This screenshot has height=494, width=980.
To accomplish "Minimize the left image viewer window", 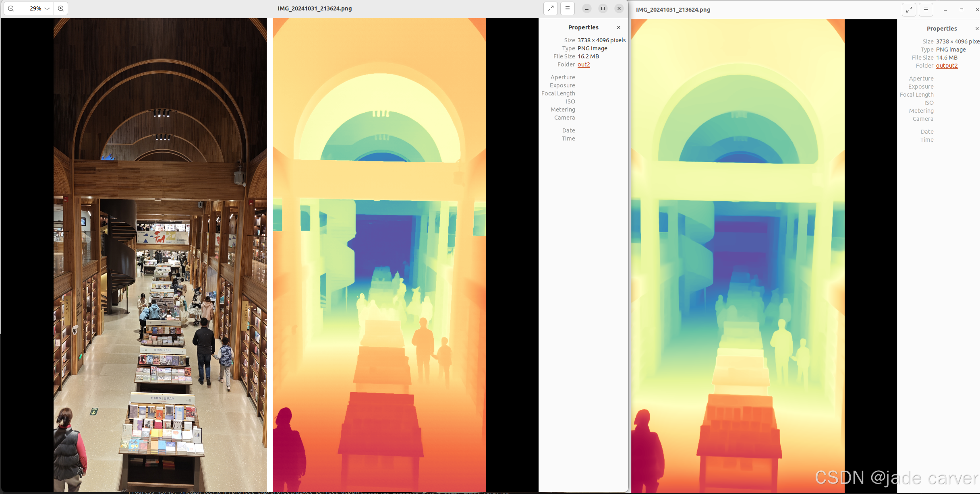I will coord(587,8).
